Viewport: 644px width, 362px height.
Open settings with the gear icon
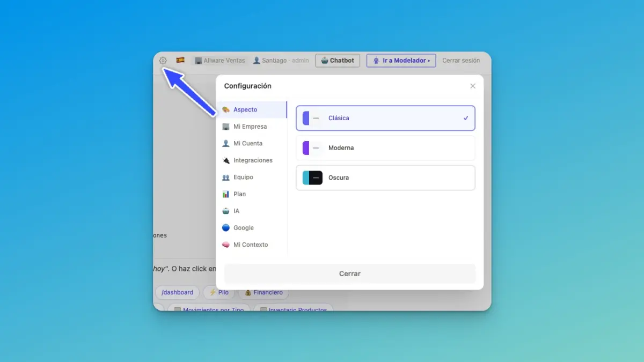(x=163, y=61)
